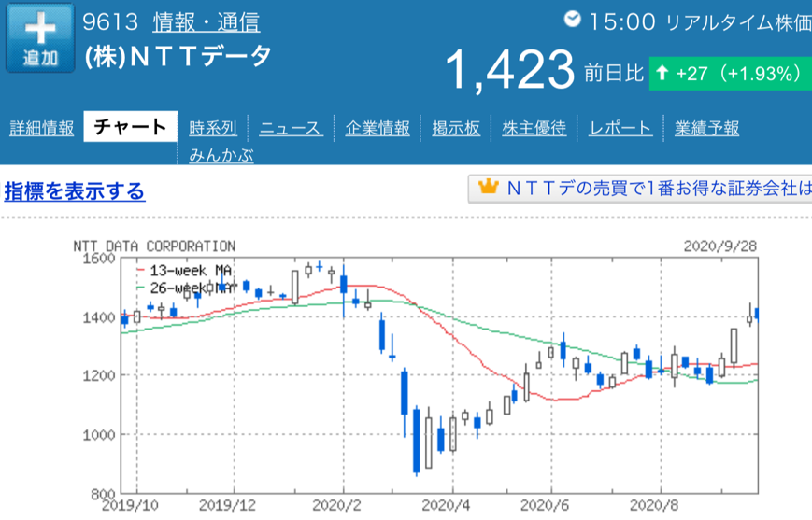Screen dimensions: 812x520
Task: Open the NTTデの売買で1番お得な証券会社 banner
Action: click(640, 189)
